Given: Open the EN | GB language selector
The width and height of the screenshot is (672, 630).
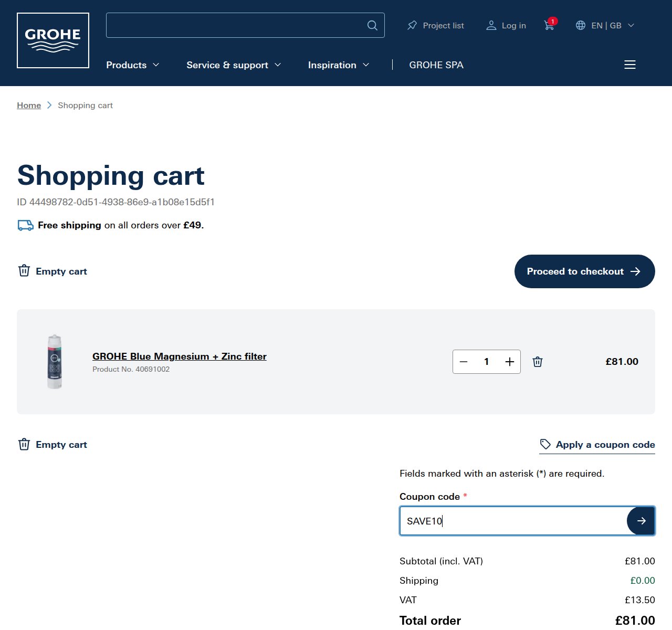Looking at the screenshot, I should [x=605, y=25].
